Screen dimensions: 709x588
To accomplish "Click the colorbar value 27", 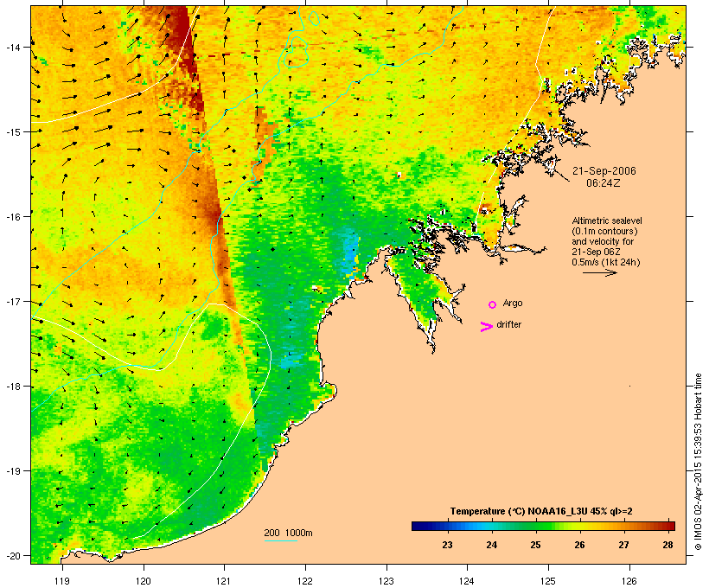I will click(x=623, y=545).
